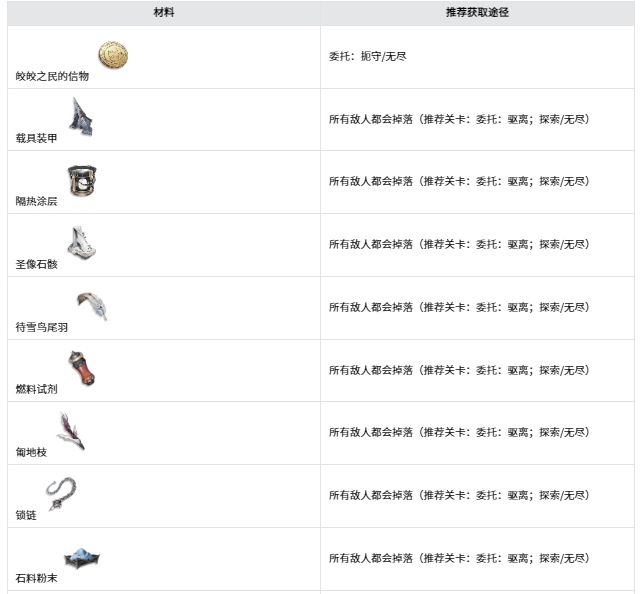Click the 推荐获取途径 column header
The height and width of the screenshot is (594, 644).
point(478,13)
